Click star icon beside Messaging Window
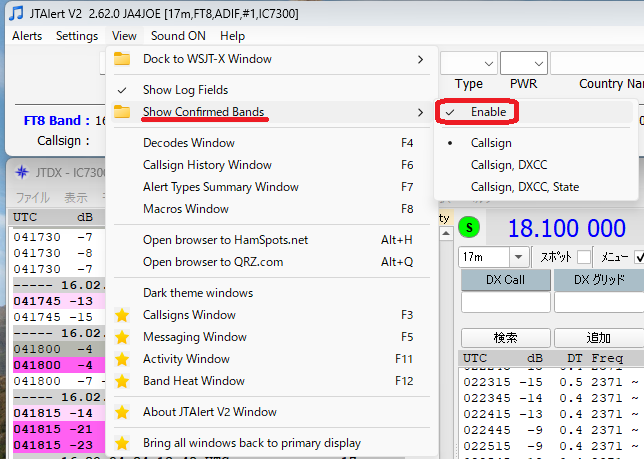The image size is (644, 459). click(122, 337)
